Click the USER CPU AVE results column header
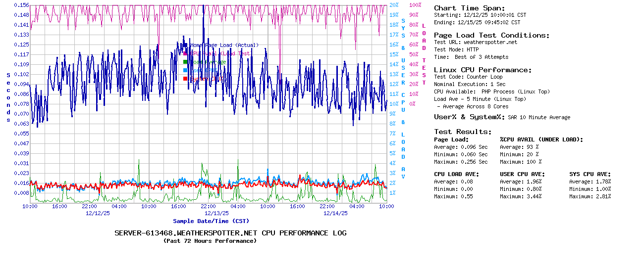This screenshot has height=272, width=644. 522,174
